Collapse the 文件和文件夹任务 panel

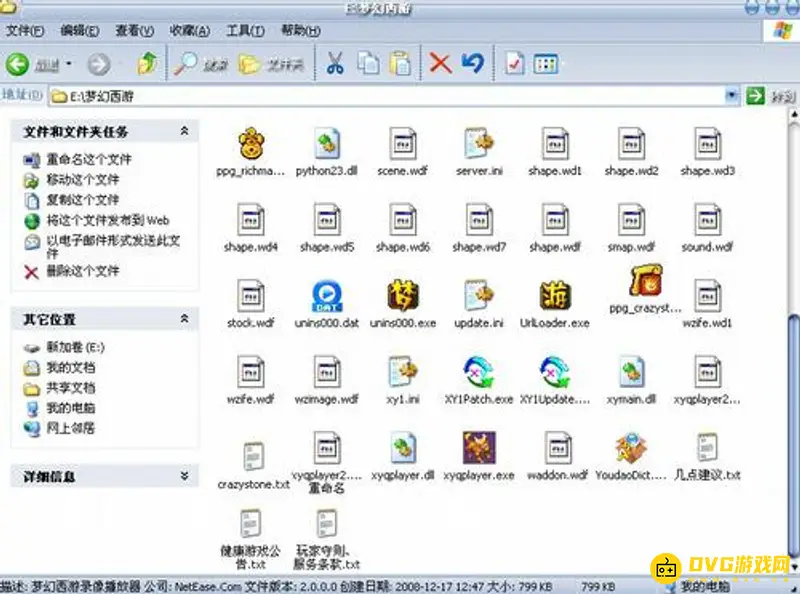tap(184, 132)
